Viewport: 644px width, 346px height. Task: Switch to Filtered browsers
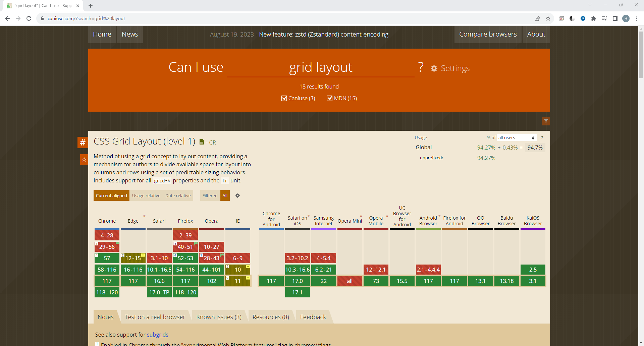[x=210, y=195]
